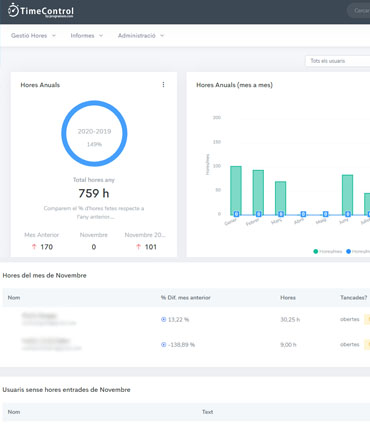Open the Gestió Hores menu

(33, 36)
